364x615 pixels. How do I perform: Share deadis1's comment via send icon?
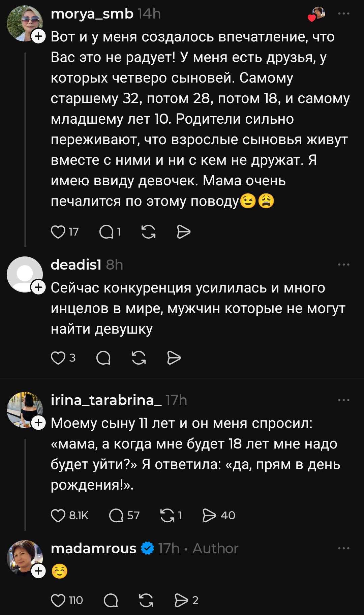coord(174,358)
